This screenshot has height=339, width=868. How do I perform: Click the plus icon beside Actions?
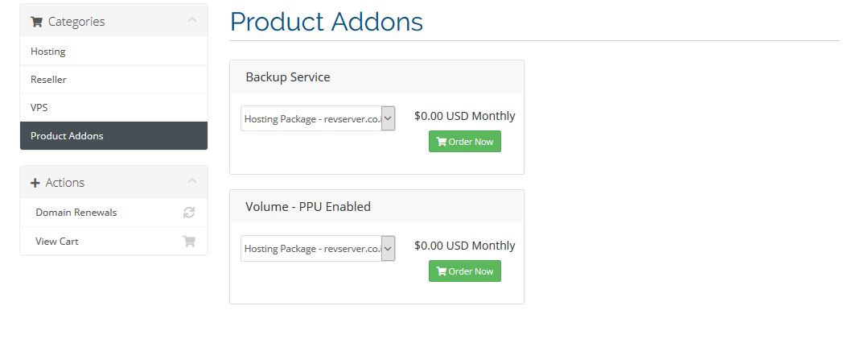[35, 183]
